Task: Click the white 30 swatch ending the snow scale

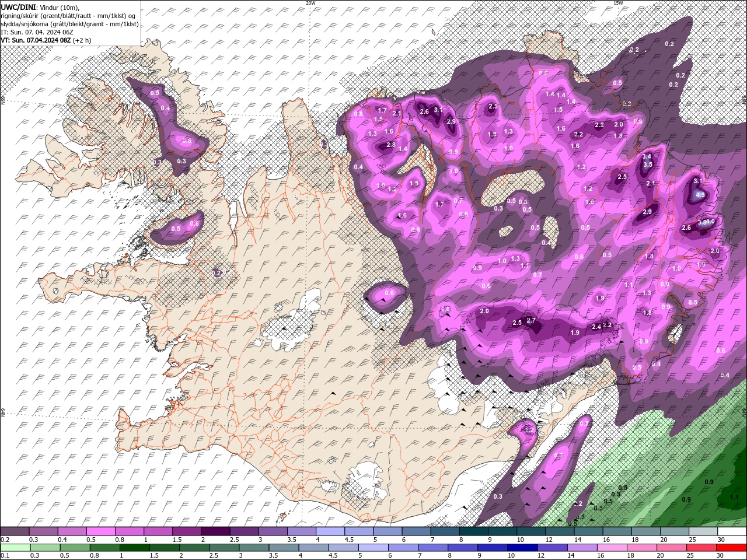Action: pyautogui.click(x=731, y=531)
